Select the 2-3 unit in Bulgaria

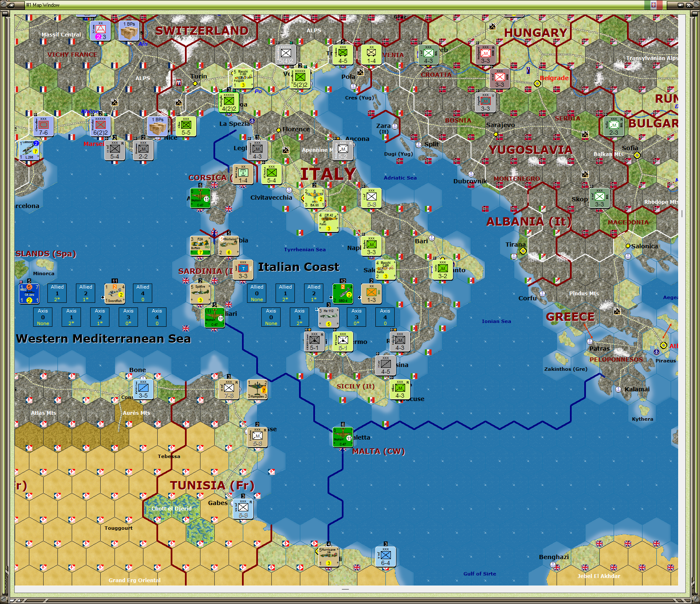(614, 126)
